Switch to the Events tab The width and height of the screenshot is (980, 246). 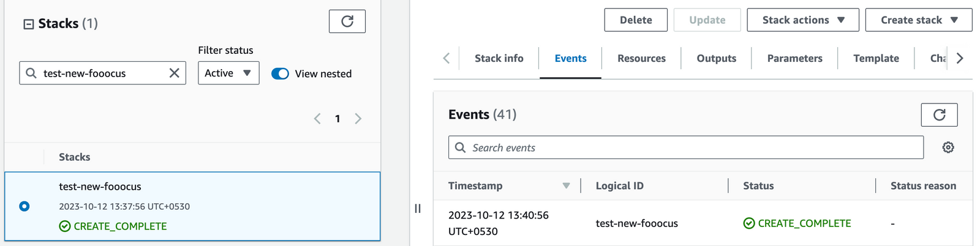click(x=570, y=58)
